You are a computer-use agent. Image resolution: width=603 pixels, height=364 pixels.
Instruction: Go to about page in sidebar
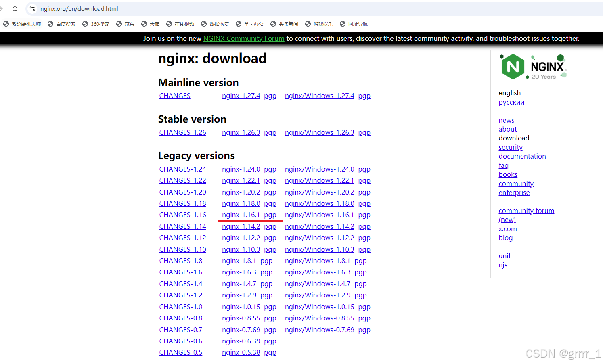(507, 129)
